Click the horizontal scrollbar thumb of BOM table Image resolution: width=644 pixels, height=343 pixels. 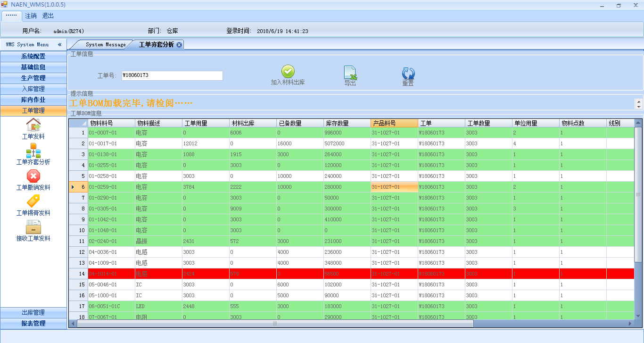pos(275,324)
